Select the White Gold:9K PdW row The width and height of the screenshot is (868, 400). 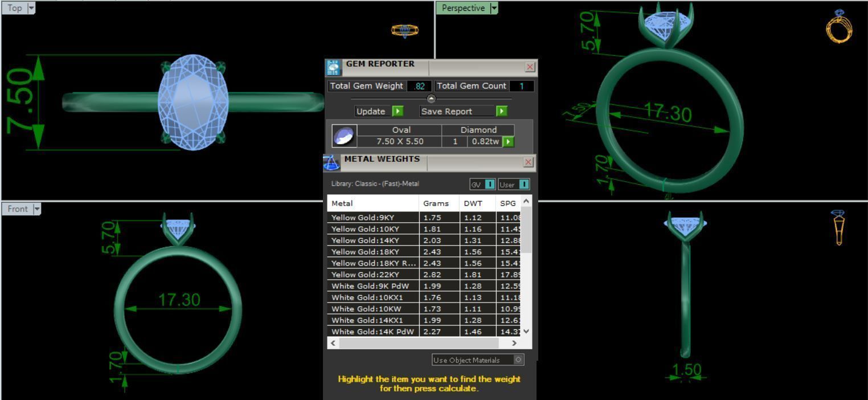click(424, 286)
